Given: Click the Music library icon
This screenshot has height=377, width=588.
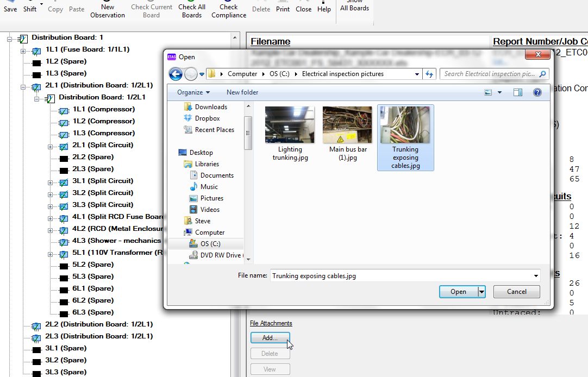Looking at the screenshot, I should click(193, 187).
